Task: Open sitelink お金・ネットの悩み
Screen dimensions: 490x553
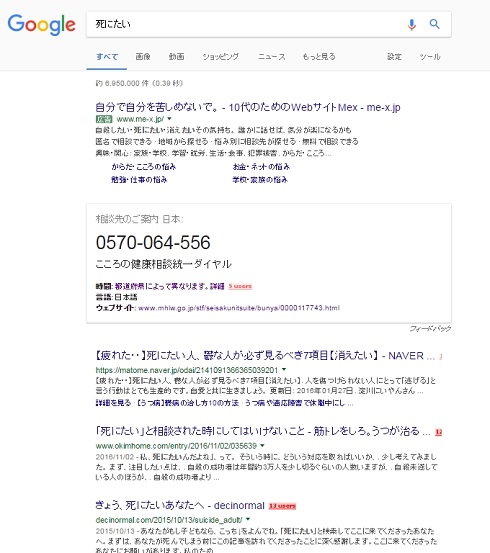Action: coord(261,166)
